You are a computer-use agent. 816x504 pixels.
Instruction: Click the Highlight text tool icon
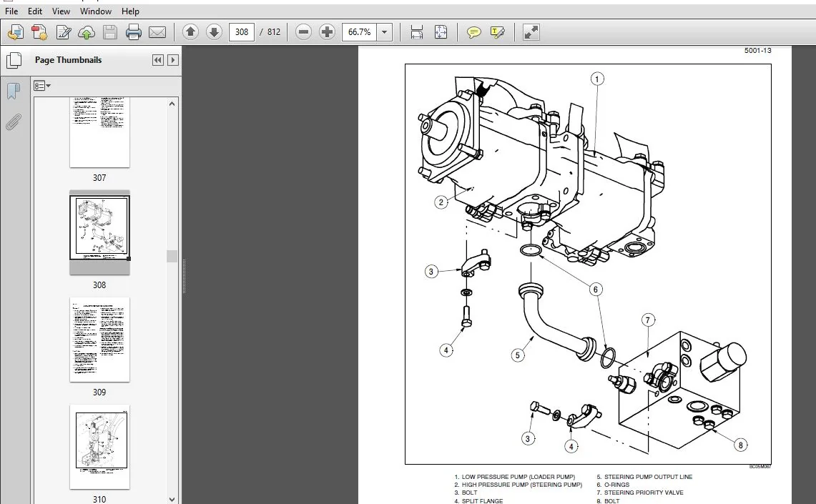click(498, 32)
